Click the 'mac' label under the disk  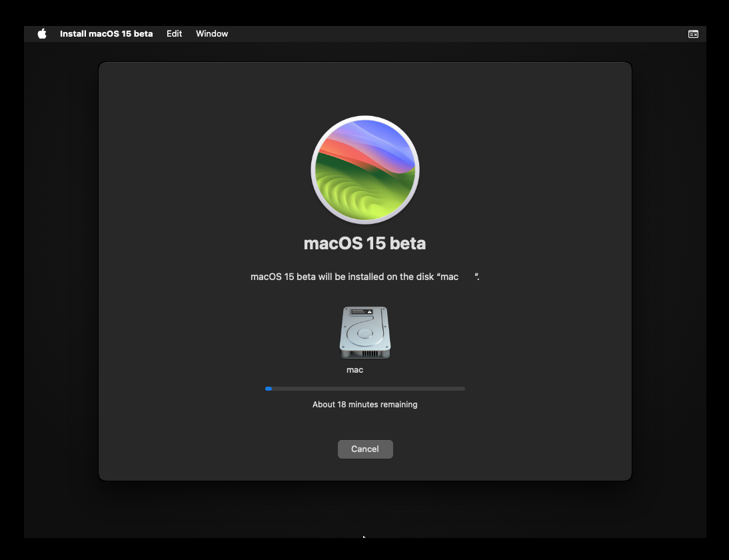(355, 370)
